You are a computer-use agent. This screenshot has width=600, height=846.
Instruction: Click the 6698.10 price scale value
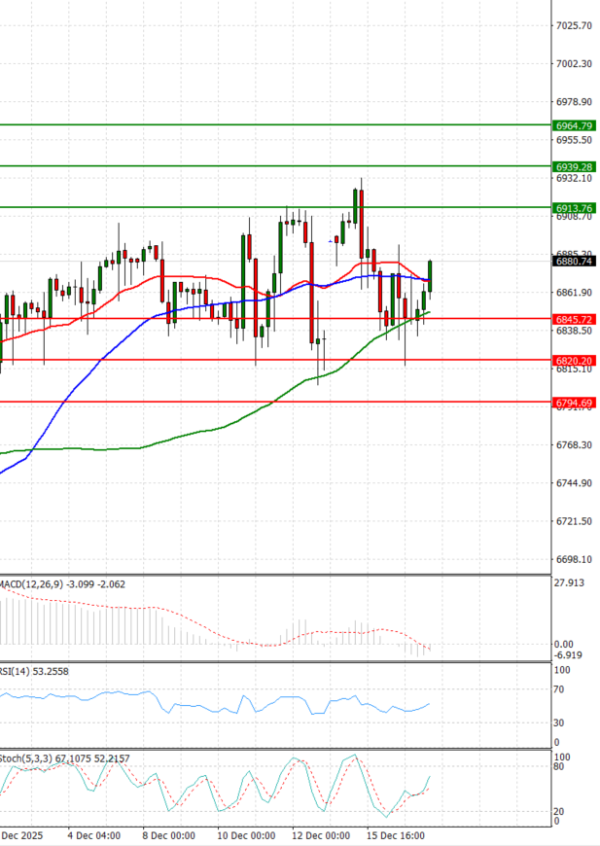[573, 560]
